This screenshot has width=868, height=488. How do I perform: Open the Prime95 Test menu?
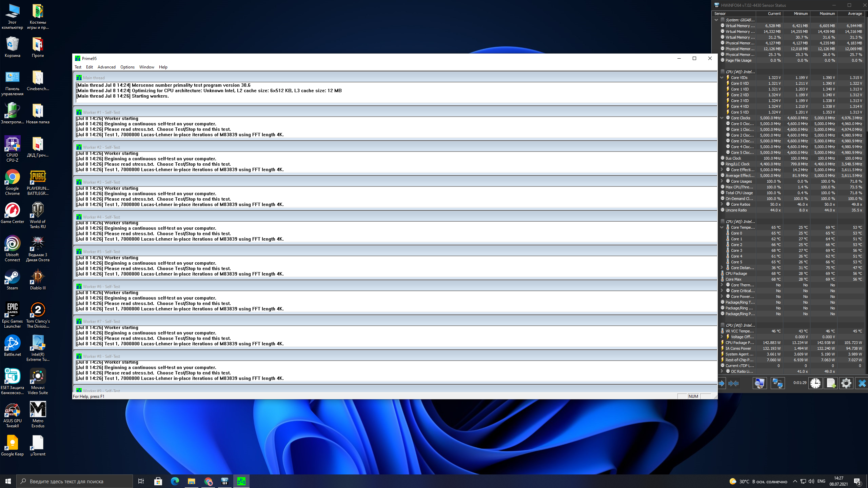[x=78, y=67]
